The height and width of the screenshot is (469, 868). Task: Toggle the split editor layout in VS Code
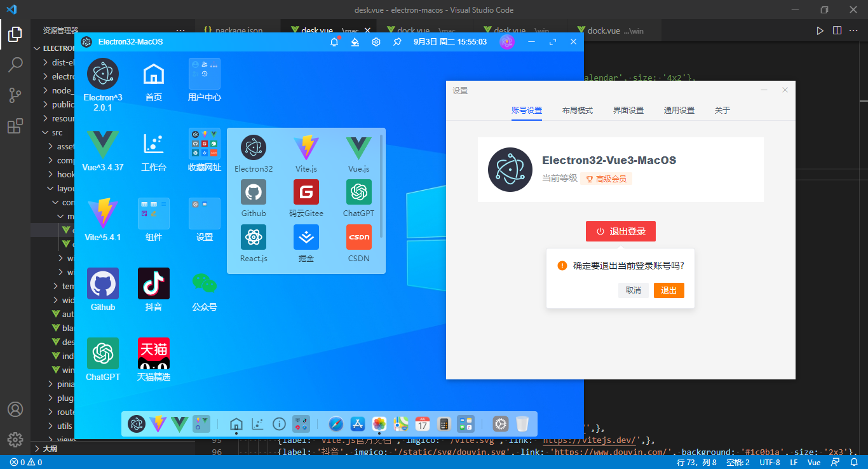(837, 29)
